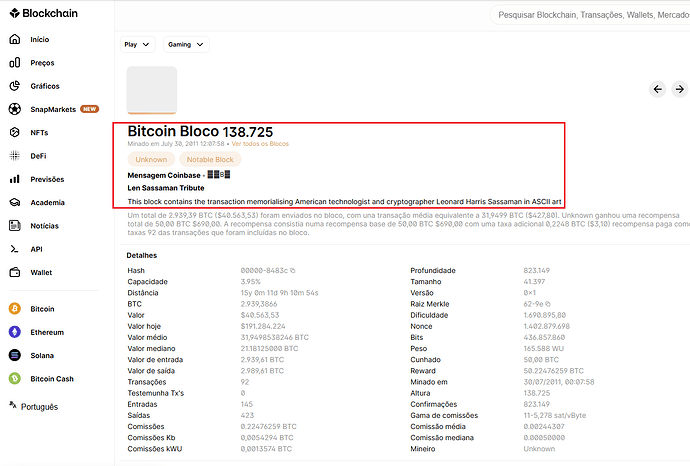Click the Academia graduation cap icon

click(15, 202)
